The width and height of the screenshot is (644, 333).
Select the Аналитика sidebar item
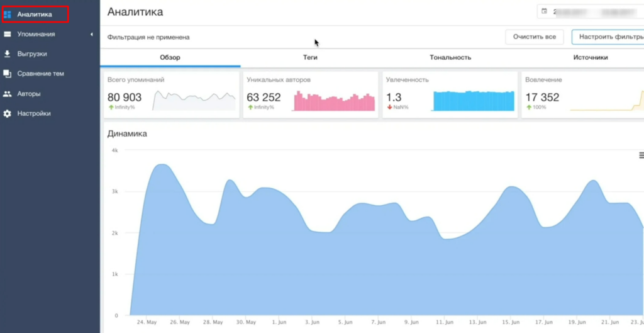[x=35, y=15]
